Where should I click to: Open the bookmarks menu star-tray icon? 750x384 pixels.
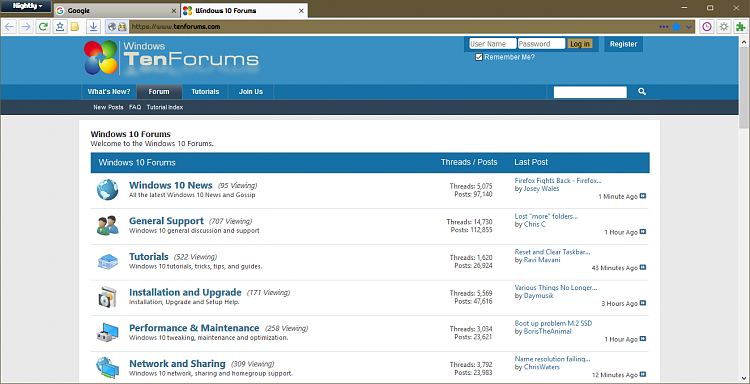(x=60, y=27)
